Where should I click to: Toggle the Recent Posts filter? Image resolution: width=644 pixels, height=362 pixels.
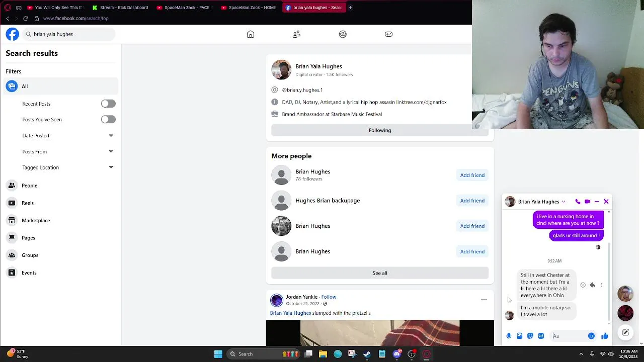108,104
